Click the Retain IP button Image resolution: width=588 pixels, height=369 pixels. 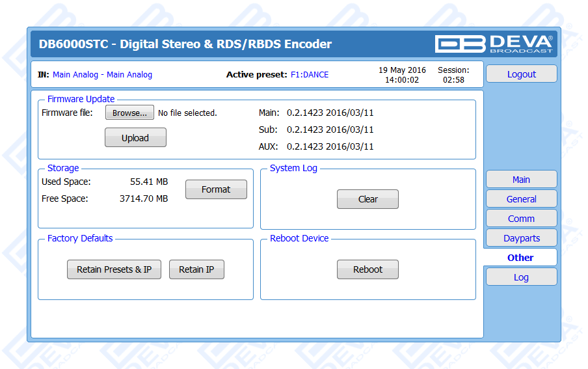pyautogui.click(x=196, y=269)
